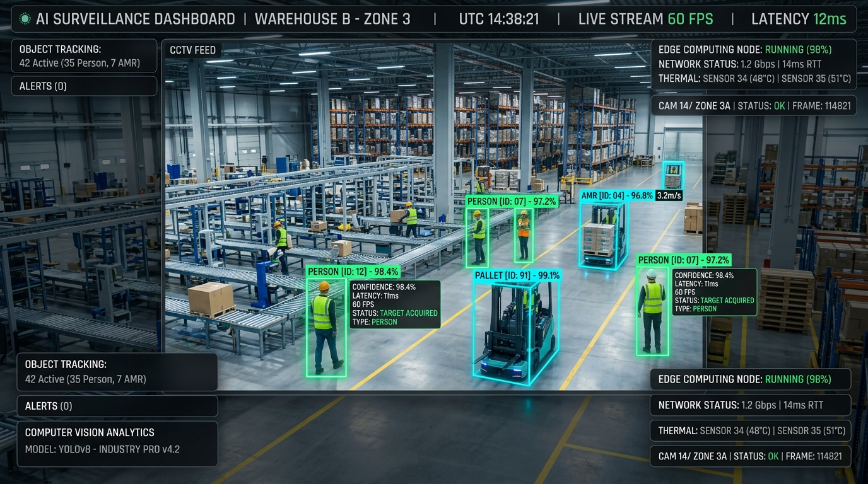This screenshot has width=868, height=484.
Task: Click NETWORK STATUS line in the upper status panel
Action: coord(740,64)
